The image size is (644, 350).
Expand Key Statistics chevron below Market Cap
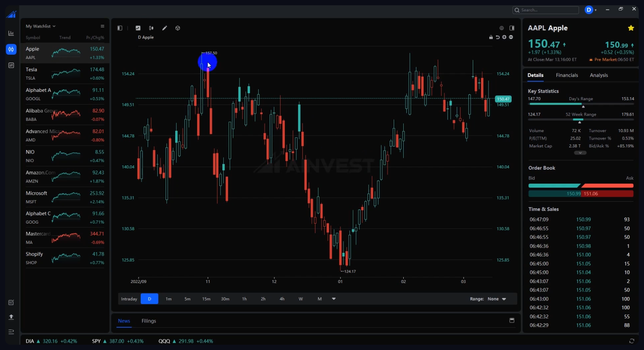(580, 153)
